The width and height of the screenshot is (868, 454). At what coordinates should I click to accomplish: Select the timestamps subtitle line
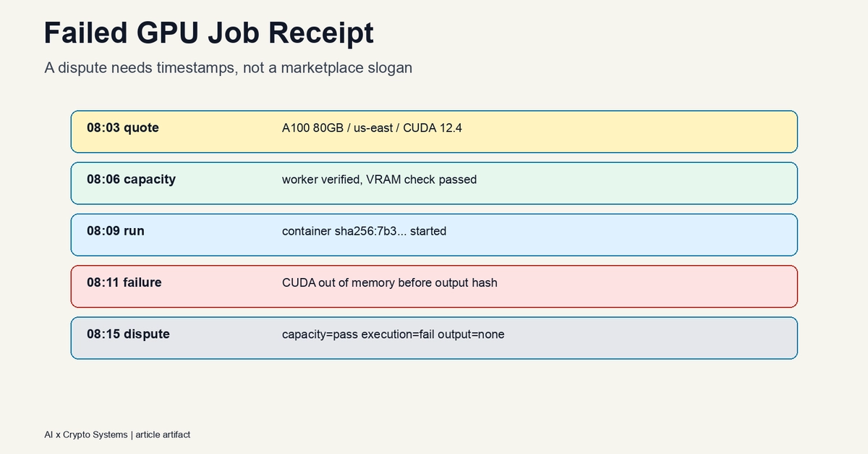tap(228, 68)
